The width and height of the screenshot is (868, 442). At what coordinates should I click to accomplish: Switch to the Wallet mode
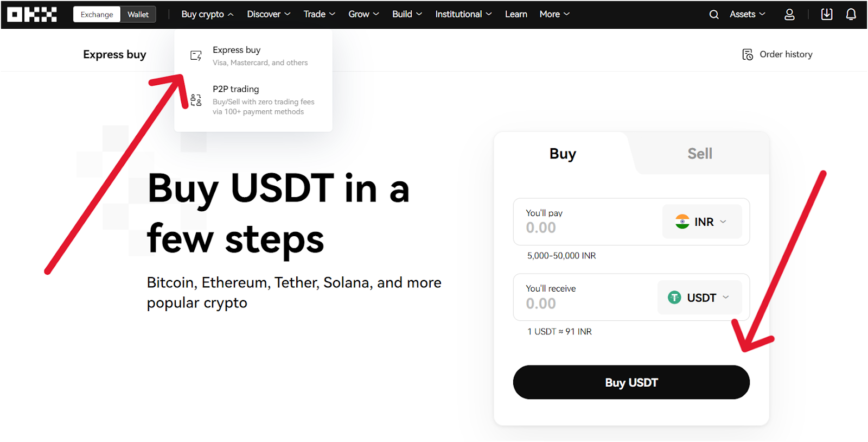pyautogui.click(x=137, y=14)
